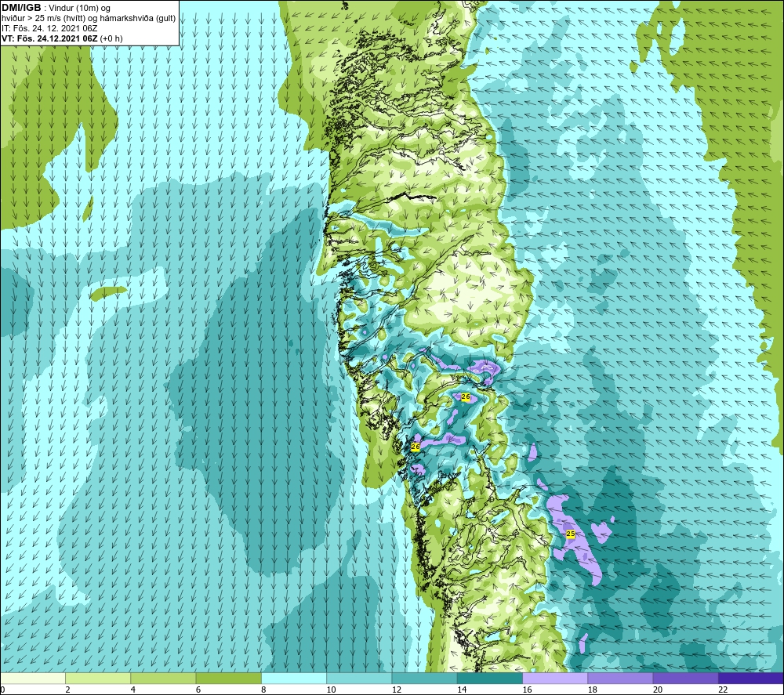Pick the dark indigo swatch above 22 m/s
784x695 pixels.
click(x=750, y=679)
